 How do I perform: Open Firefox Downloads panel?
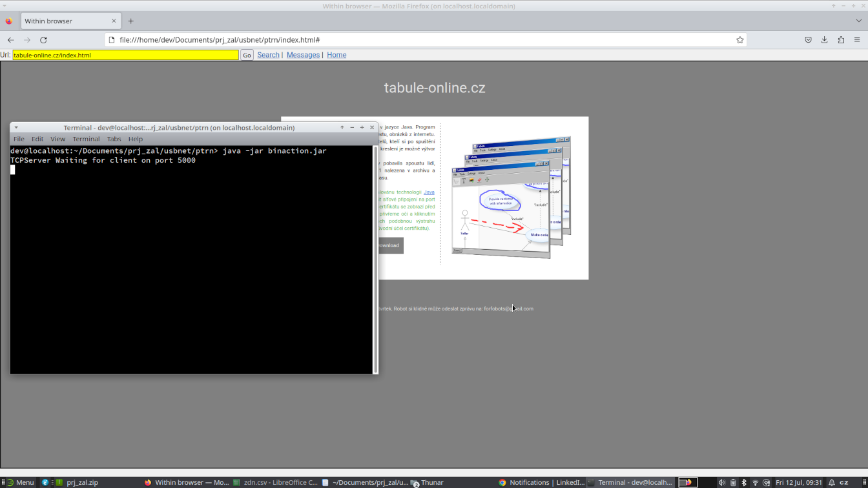(x=824, y=39)
